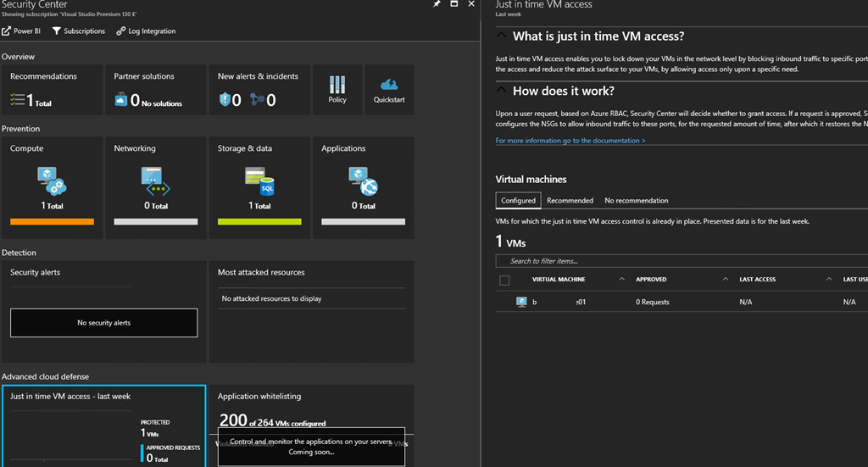Sort by the Virtual Machine column
This screenshot has width=868, height=467.
point(559,280)
